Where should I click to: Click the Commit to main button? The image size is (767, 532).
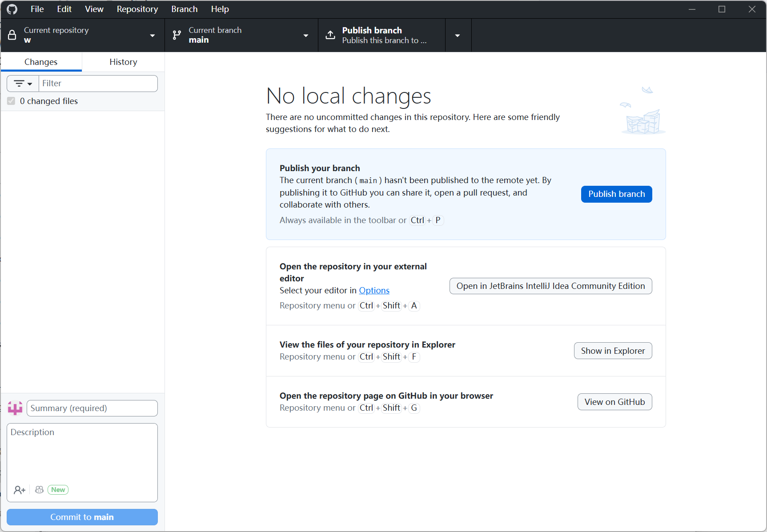pos(82,517)
